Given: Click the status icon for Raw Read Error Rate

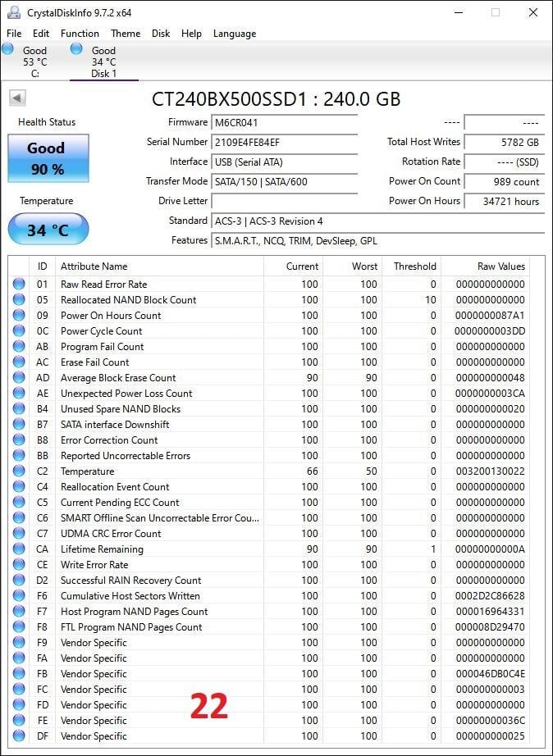Looking at the screenshot, I should pyautogui.click(x=19, y=284).
